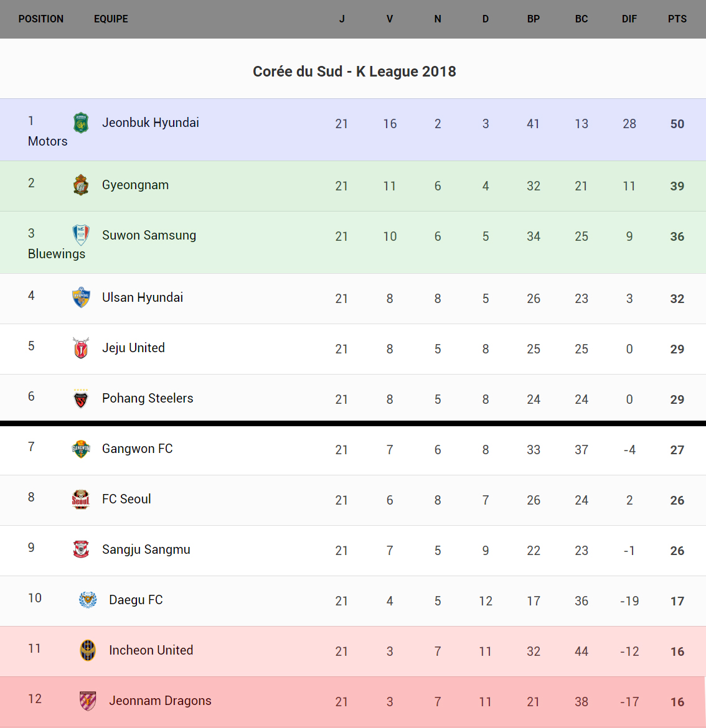This screenshot has width=706, height=728.
Task: Click the Daegu FC club logo
Action: 88,600
